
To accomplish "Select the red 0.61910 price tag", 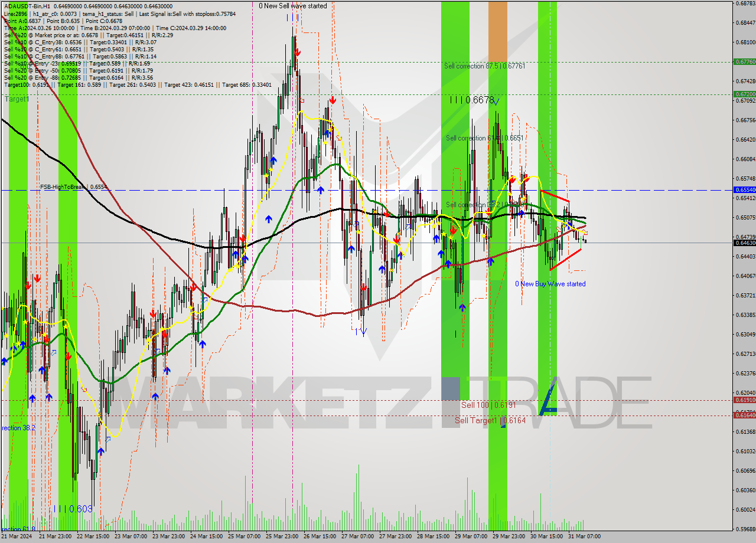I will pyautogui.click(x=744, y=400).
